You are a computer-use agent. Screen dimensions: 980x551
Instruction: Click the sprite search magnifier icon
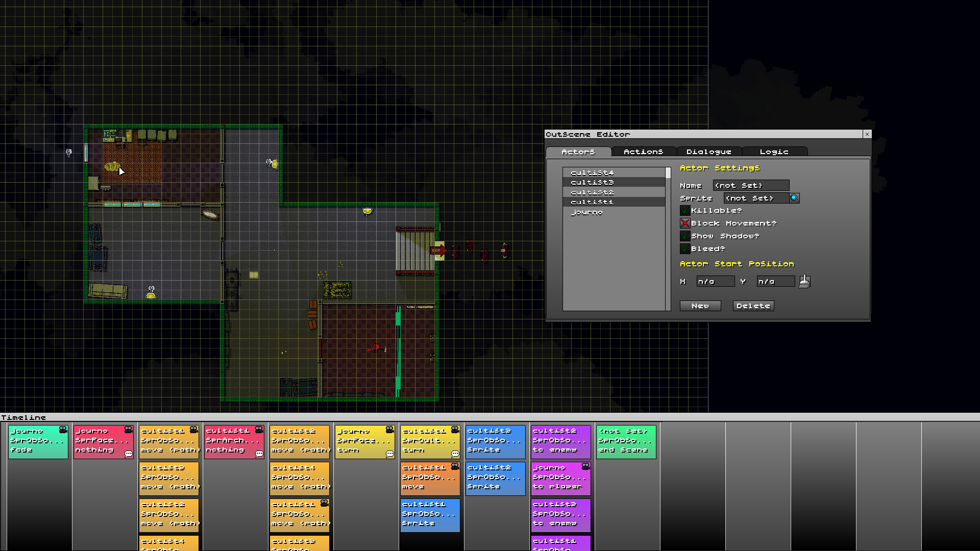click(x=794, y=198)
